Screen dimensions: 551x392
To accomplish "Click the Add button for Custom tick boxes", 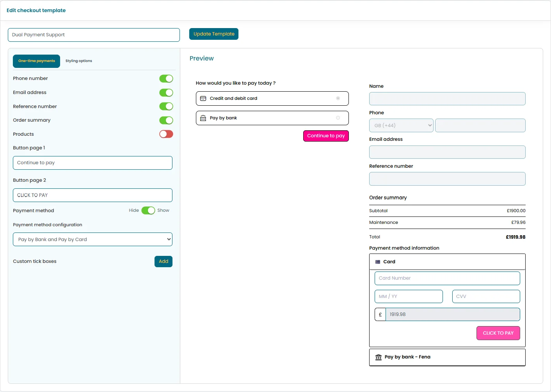I will [x=163, y=261].
